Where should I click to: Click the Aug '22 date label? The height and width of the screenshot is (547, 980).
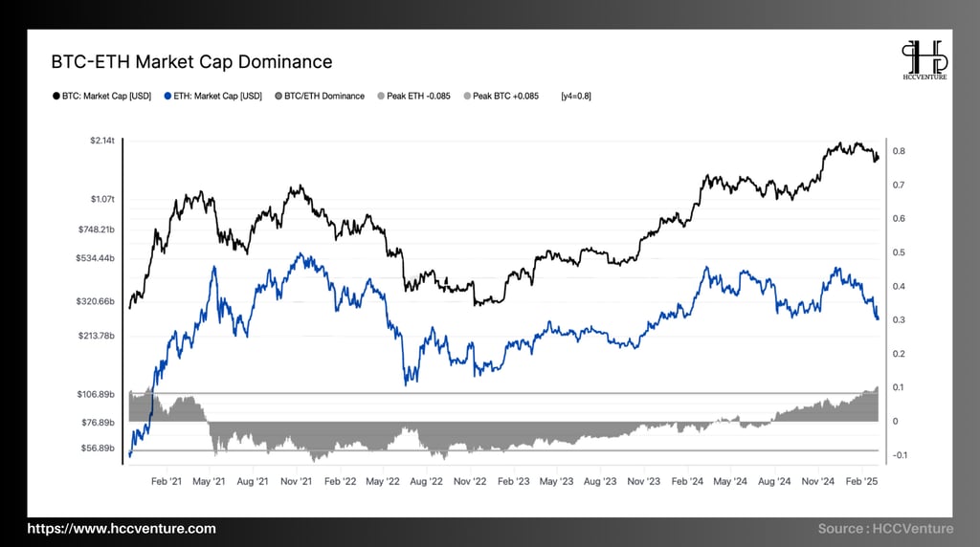426,481
